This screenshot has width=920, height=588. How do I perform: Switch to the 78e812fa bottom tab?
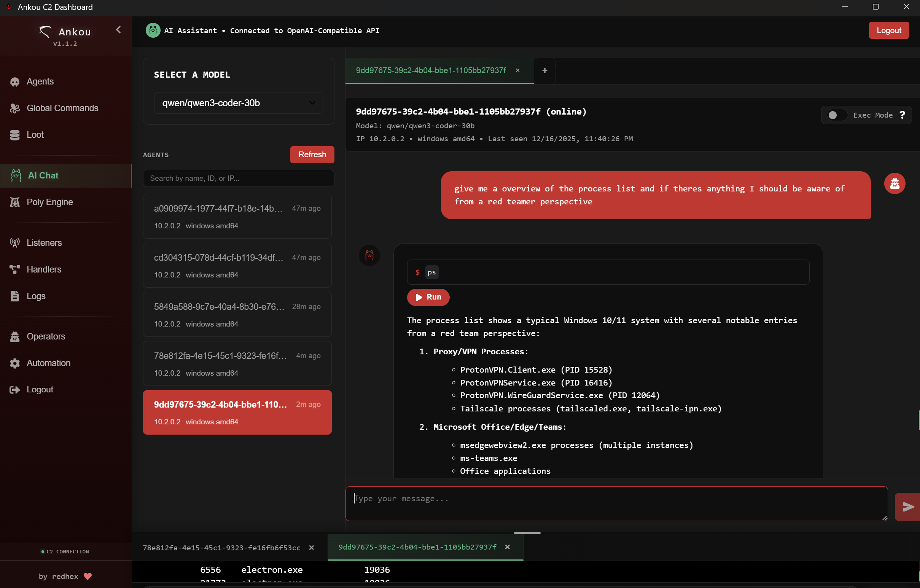point(221,547)
